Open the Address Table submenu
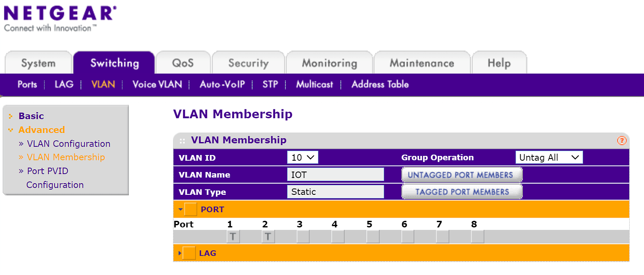This screenshot has height=275, width=644. point(379,84)
